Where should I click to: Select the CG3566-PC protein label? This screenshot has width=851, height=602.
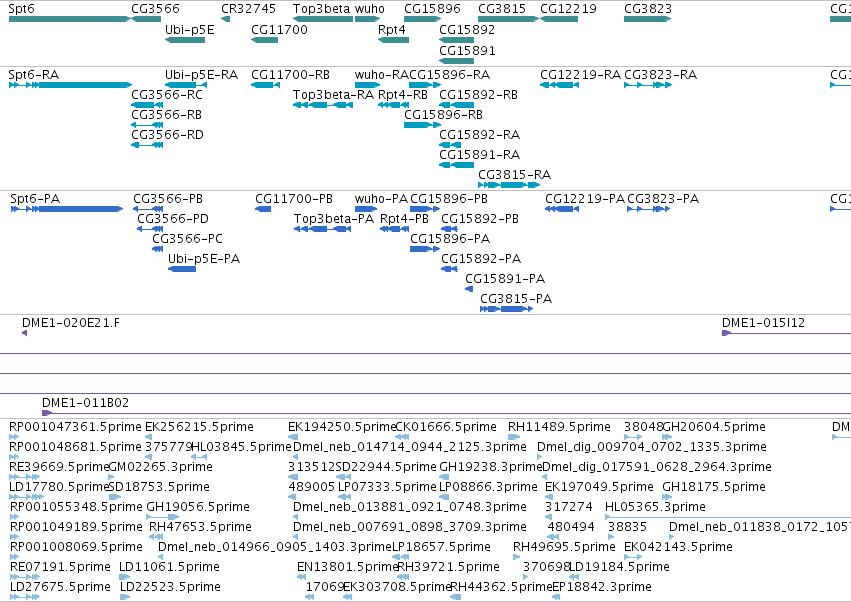point(187,239)
